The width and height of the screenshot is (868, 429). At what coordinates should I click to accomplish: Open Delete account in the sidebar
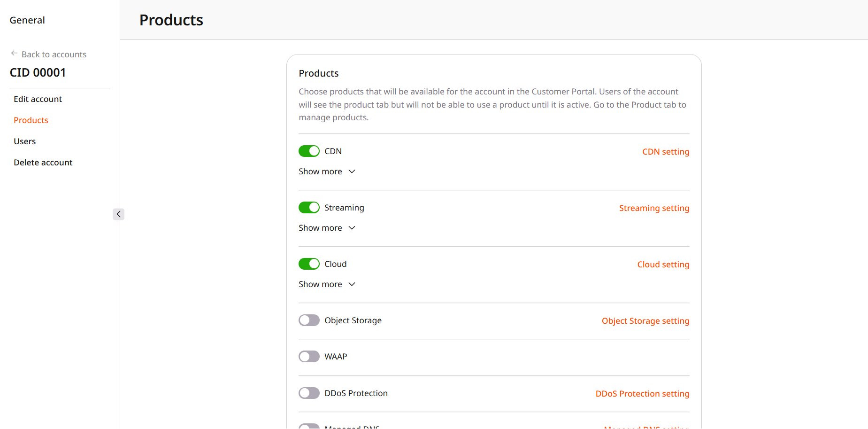coord(43,163)
